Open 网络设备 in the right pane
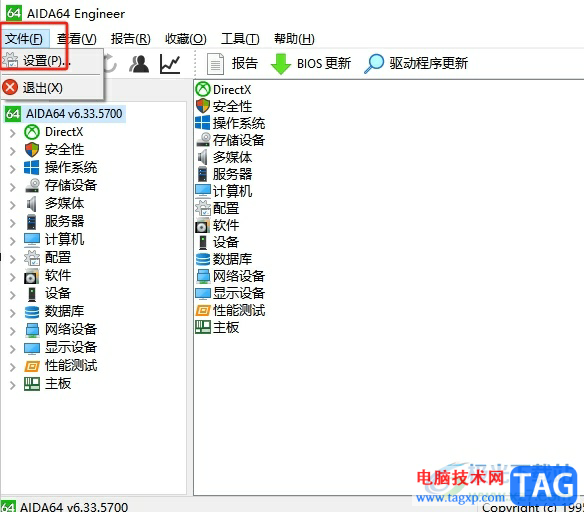This screenshot has height=512, width=584. 230,276
